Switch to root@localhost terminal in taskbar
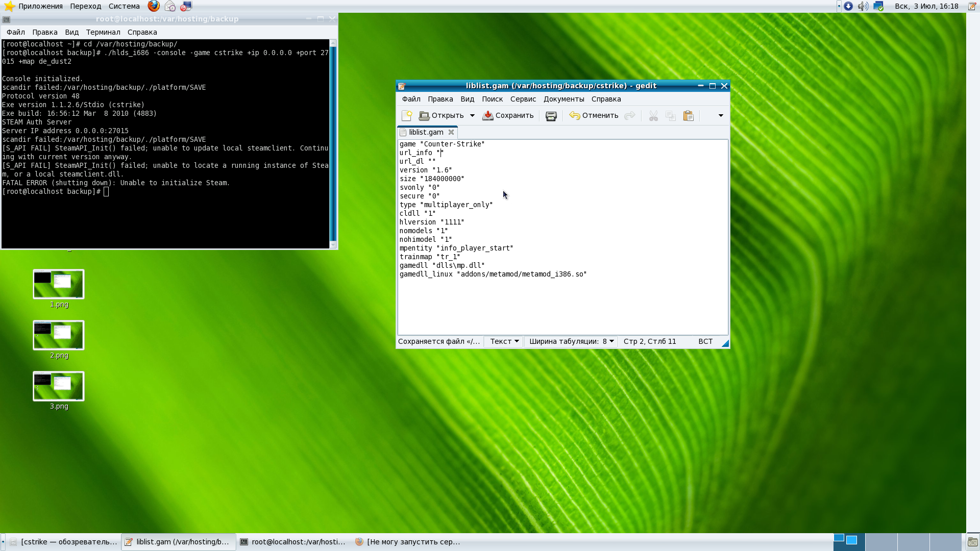 pos(293,542)
